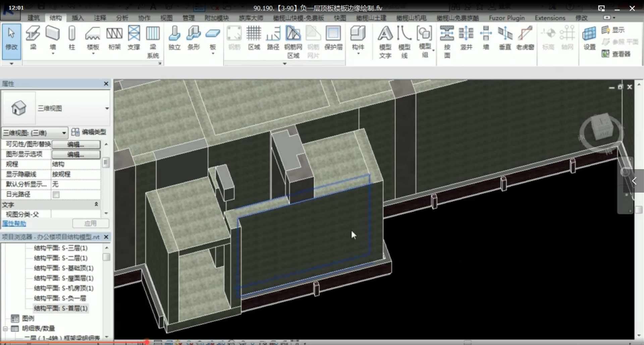Select the 模型文字 (Model Text) tool
Screen dimensions: 644x345
[385, 40]
